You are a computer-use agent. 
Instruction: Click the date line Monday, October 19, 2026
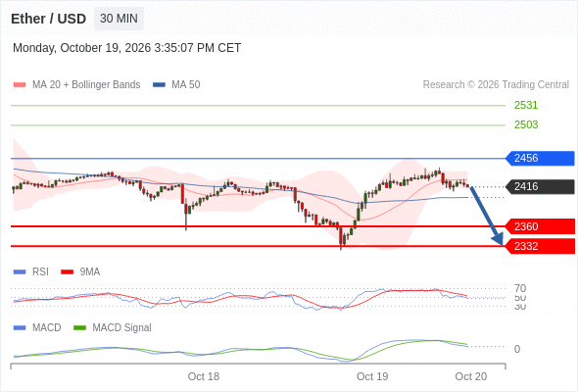126,48
